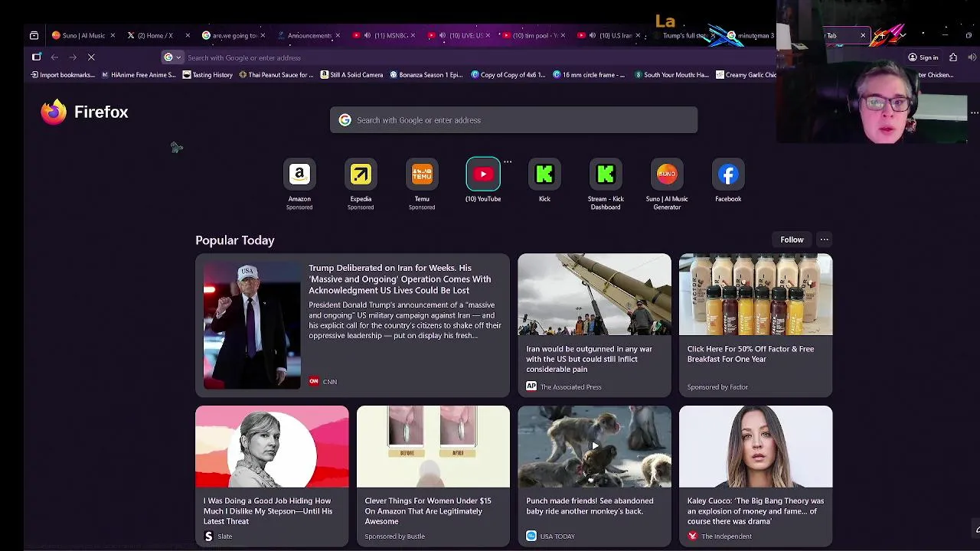This screenshot has height=551, width=980.
Task: Open the Factor 50% off sponsored card
Action: (756, 325)
